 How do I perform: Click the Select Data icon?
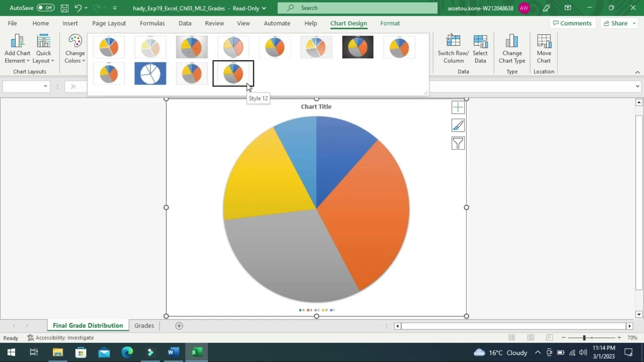[480, 49]
